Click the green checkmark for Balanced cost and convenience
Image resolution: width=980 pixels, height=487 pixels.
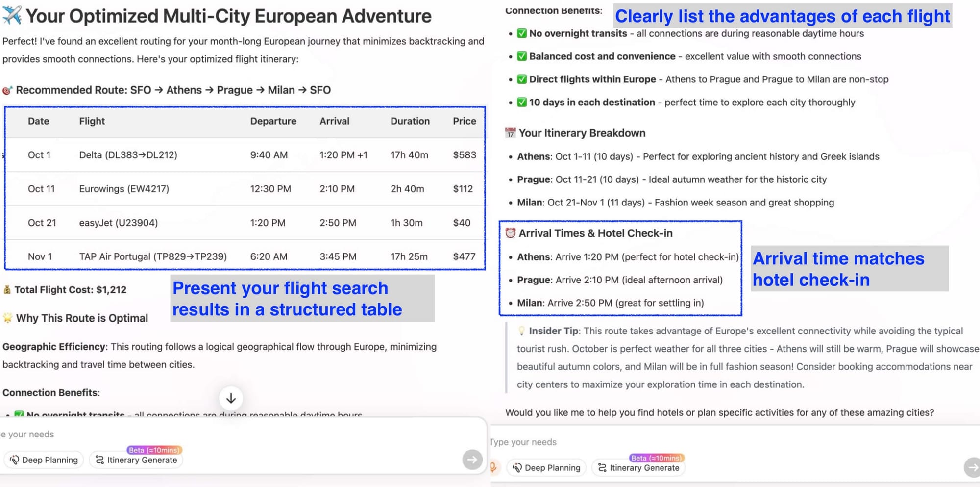click(x=522, y=56)
